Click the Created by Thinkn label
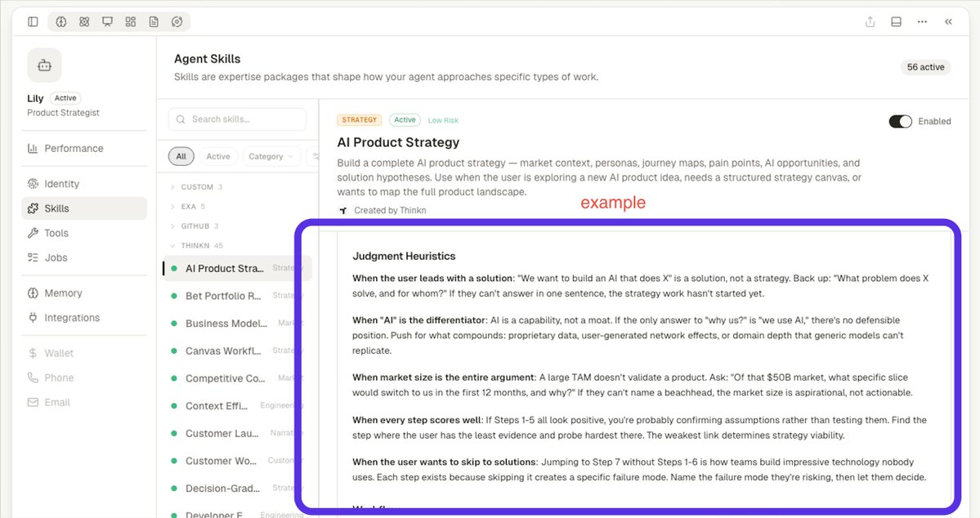The height and width of the screenshot is (518, 980). pos(390,211)
